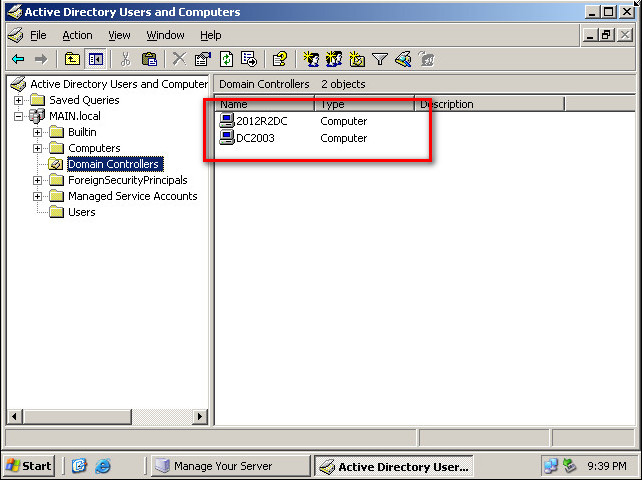
Task: Click tree pane scroll left arrow
Action: (15, 417)
